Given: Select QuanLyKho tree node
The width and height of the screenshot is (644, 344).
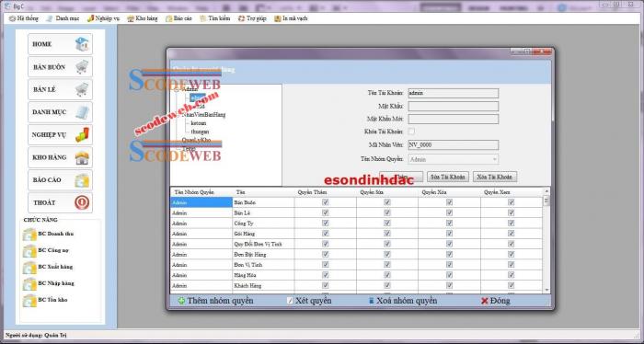Looking at the screenshot, I should (x=196, y=140).
